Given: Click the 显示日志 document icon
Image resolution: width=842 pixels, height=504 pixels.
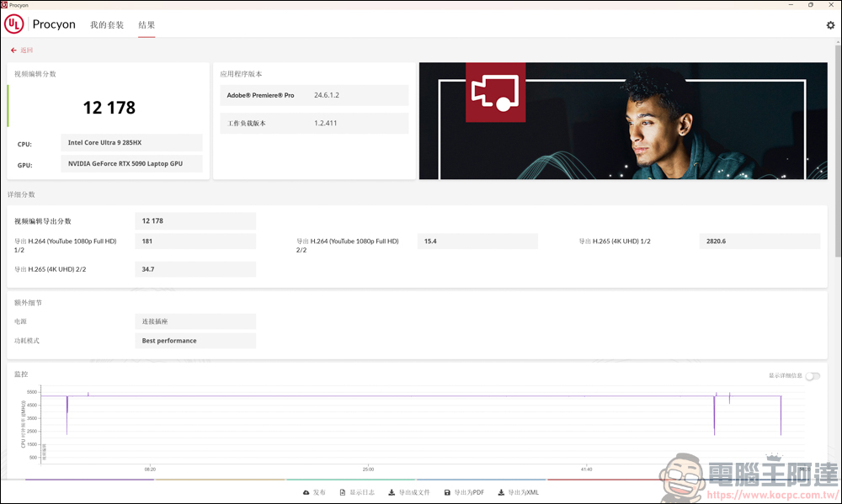Looking at the screenshot, I should point(343,492).
